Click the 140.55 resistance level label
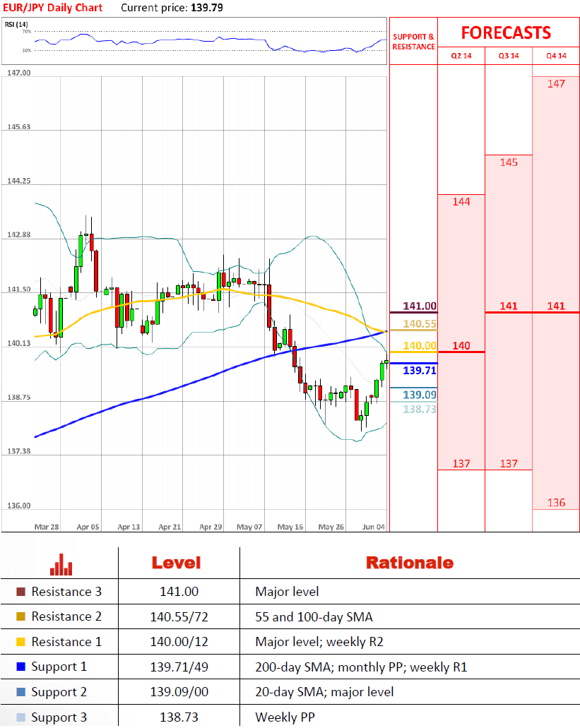 (x=420, y=324)
